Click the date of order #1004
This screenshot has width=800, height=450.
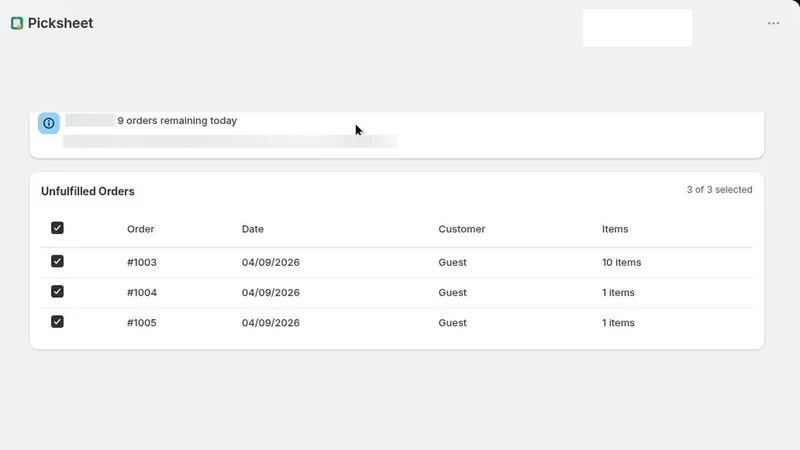(270, 292)
